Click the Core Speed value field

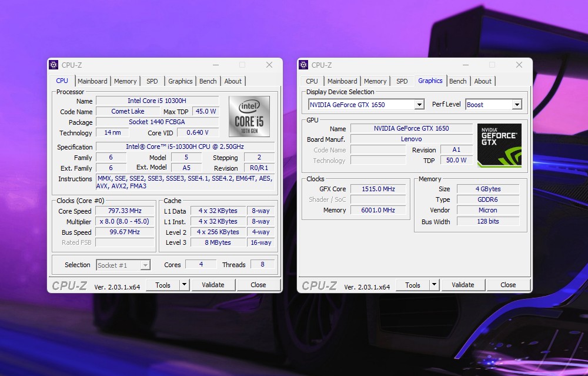coord(125,211)
